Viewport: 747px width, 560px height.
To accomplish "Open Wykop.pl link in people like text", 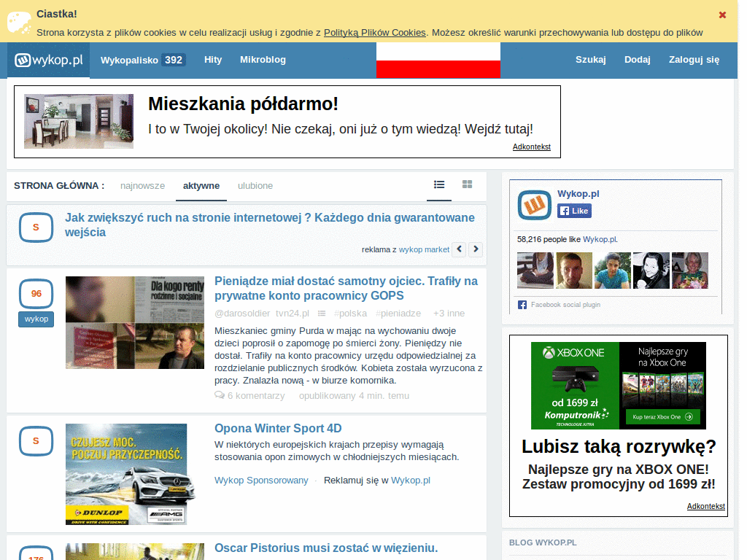I will coord(600,239).
